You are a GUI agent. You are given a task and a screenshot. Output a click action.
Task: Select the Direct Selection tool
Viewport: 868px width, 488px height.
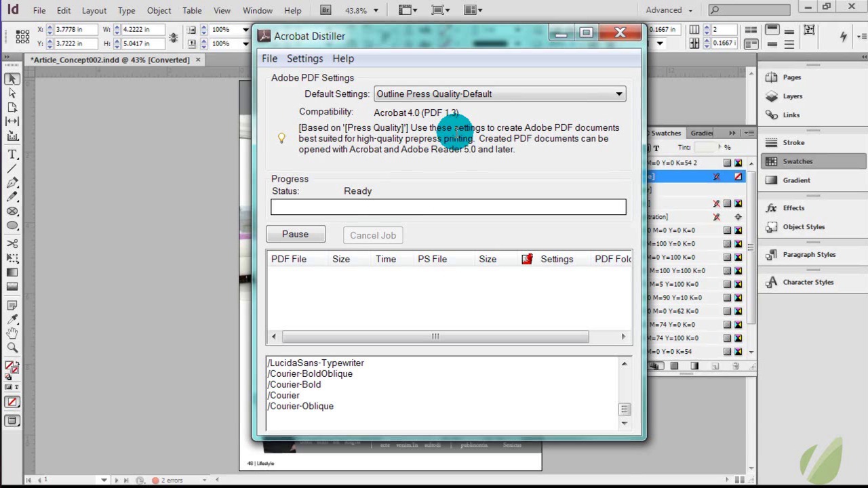12,94
